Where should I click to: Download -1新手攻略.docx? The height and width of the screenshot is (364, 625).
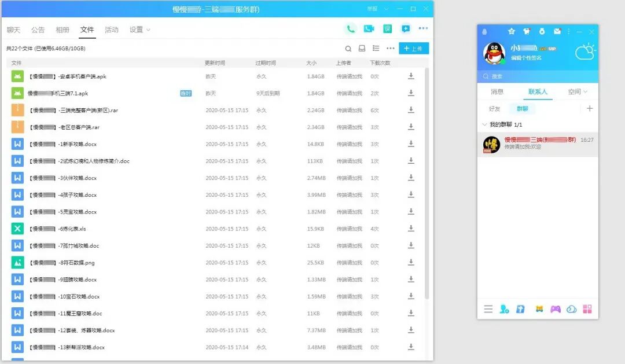[411, 144]
